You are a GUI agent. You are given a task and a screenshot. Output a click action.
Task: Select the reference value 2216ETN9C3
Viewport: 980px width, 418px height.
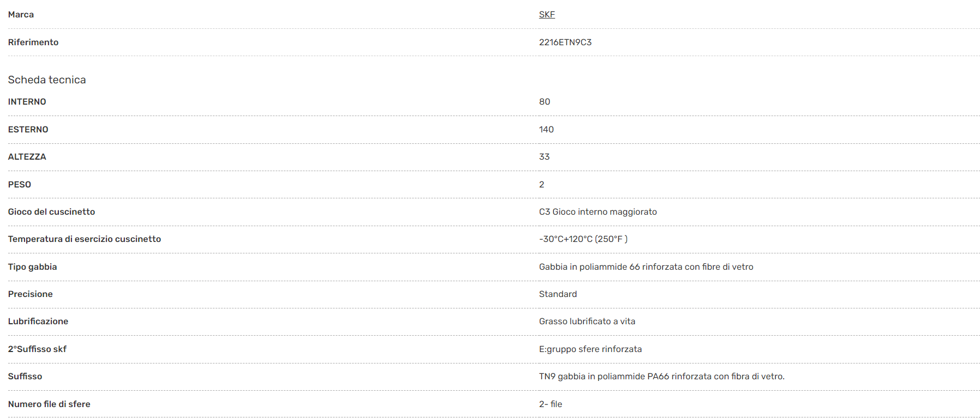(x=565, y=42)
